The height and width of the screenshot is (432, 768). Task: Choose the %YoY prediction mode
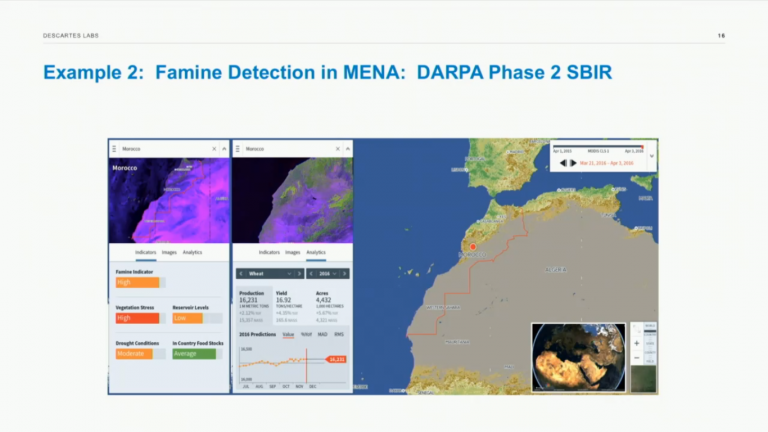tap(306, 335)
